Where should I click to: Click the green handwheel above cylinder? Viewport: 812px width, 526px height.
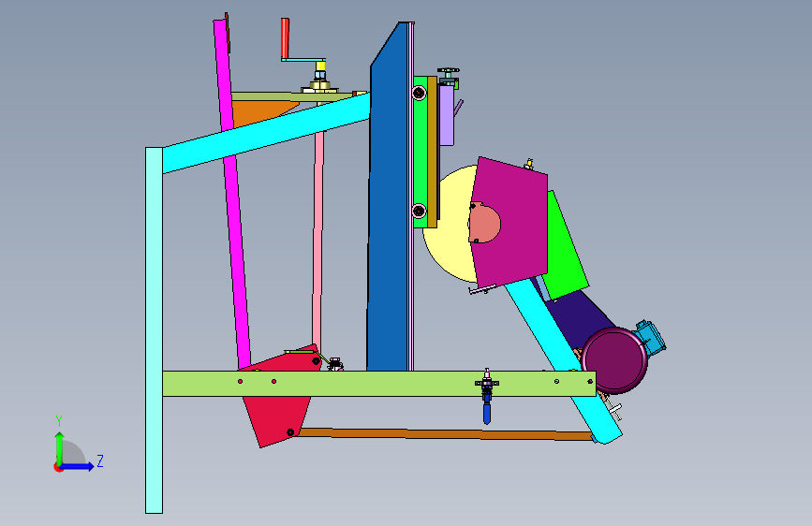(449, 70)
